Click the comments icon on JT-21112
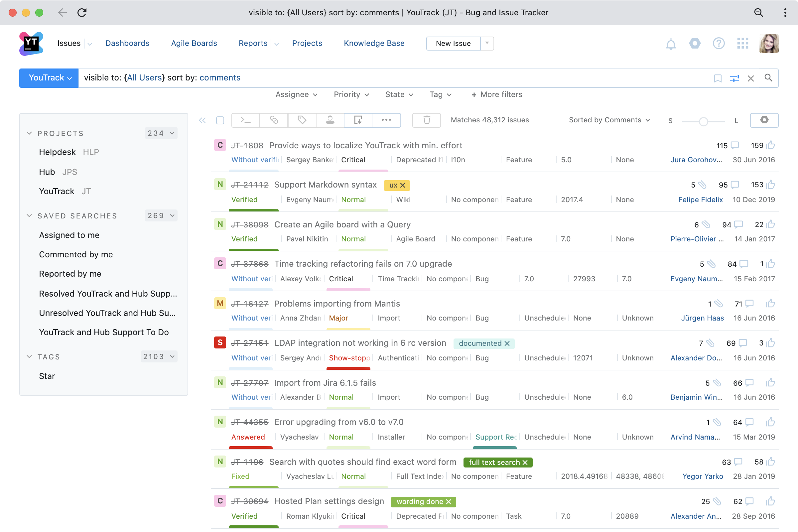798x532 pixels. [x=734, y=185]
